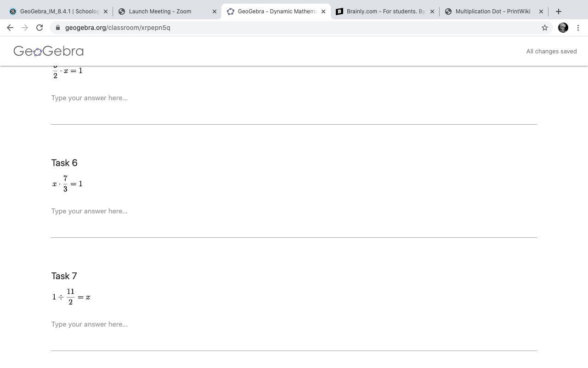
Task: Close the Multiplication Dot - PrintWiki tab
Action: click(x=541, y=11)
